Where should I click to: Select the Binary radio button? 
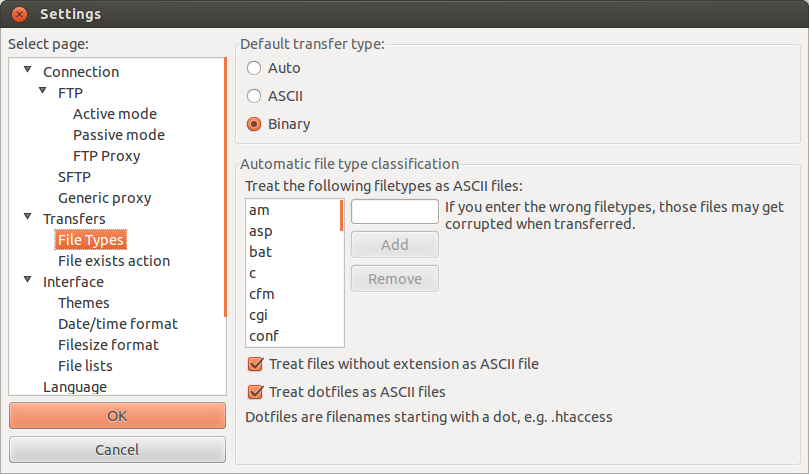coord(254,124)
